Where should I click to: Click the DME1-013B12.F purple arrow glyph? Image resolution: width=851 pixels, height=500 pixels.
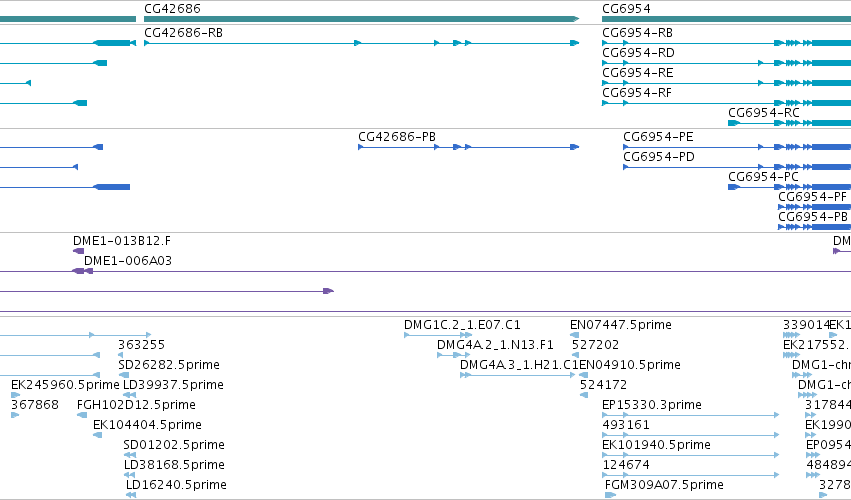click(x=78, y=251)
